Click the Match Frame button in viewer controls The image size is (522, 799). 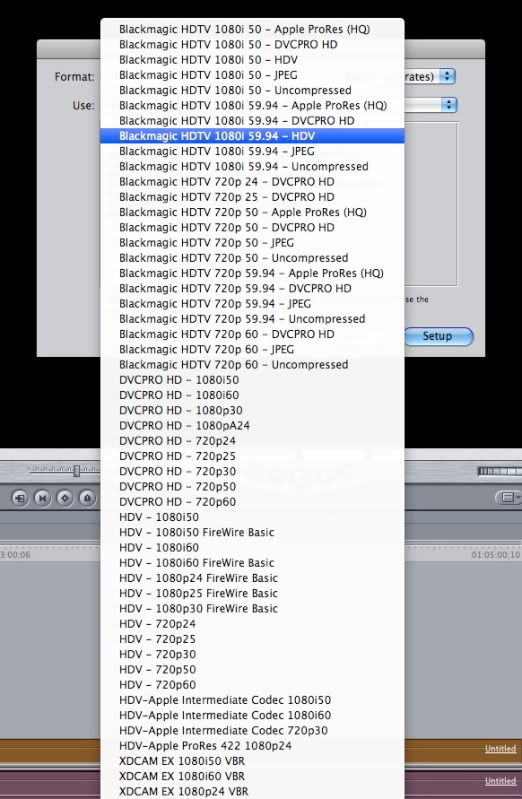(20, 497)
